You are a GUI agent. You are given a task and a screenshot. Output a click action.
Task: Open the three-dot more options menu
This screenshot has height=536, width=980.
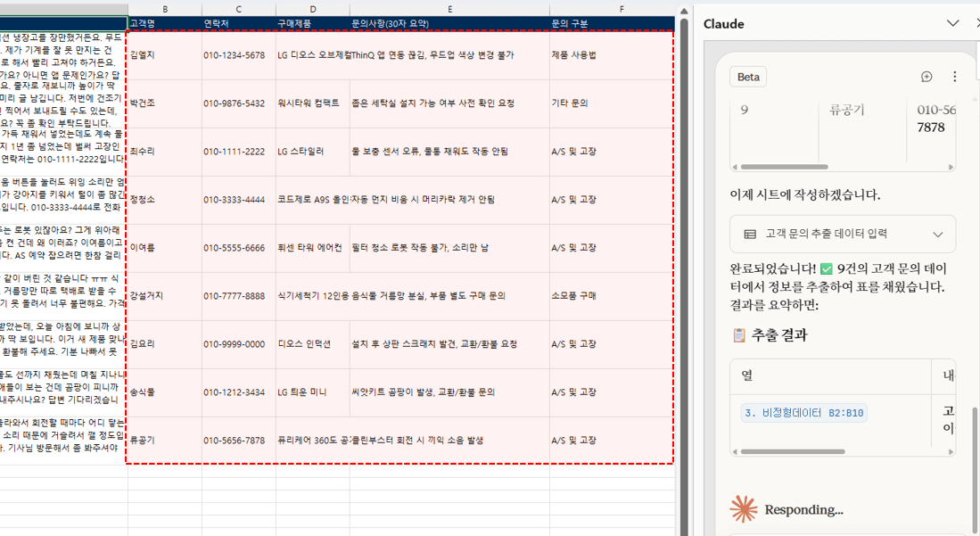pyautogui.click(x=954, y=77)
